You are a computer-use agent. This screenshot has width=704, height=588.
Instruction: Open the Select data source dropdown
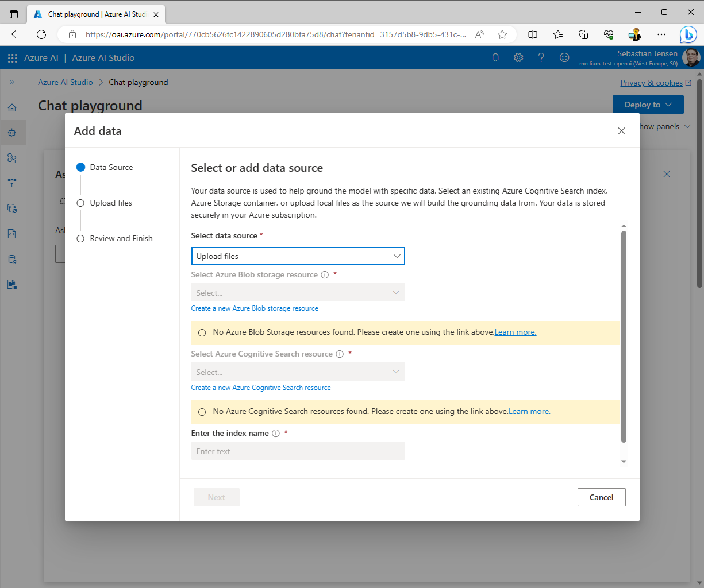coord(298,256)
